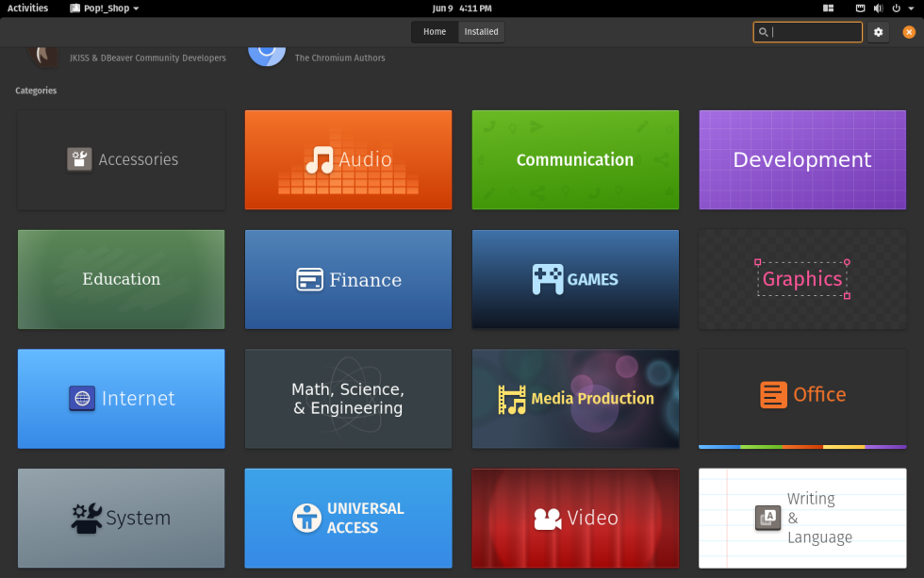924x578 pixels.
Task: Click the search input field
Action: tap(814, 32)
